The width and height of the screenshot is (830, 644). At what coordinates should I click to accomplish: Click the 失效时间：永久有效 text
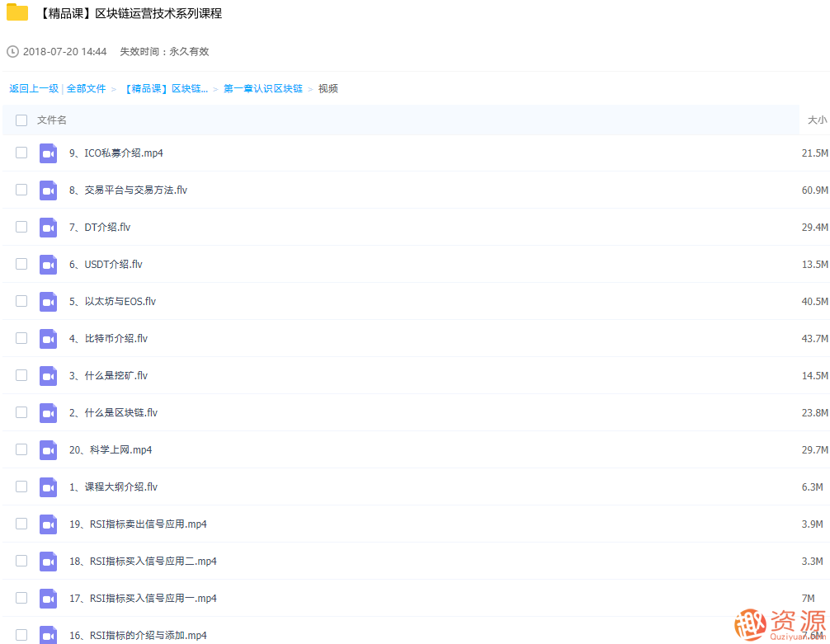coord(165,51)
